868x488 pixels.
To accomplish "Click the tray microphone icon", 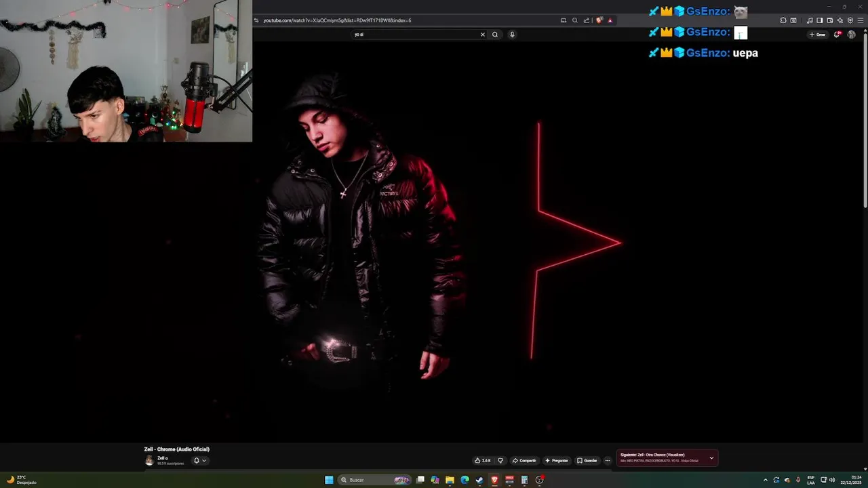I will point(798,480).
